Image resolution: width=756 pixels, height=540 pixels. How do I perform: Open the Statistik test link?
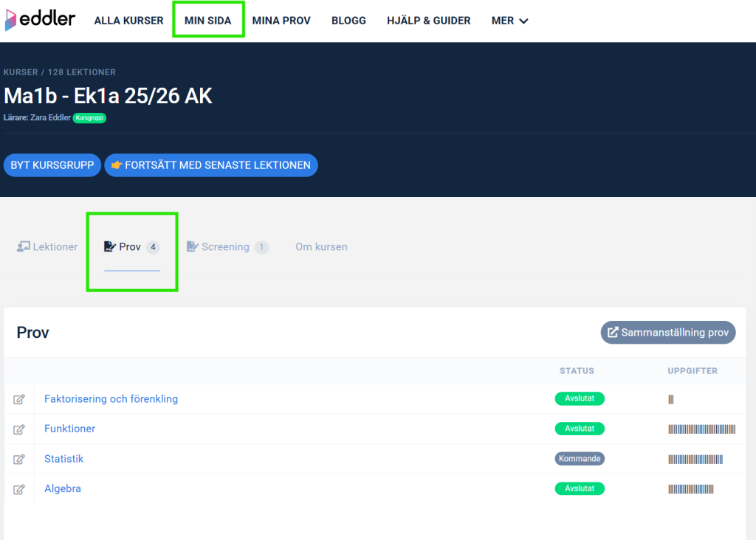63,459
